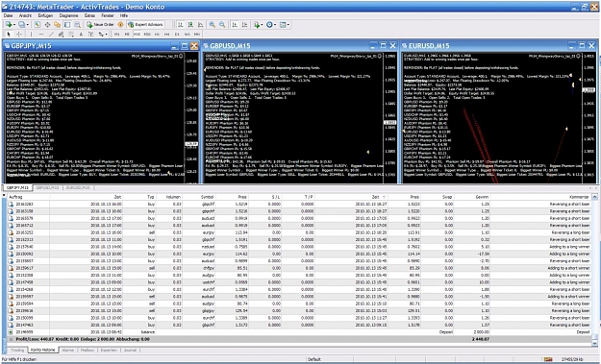Enable chart auto scroll icon
This screenshot has height=364, width=601.
point(235,25)
